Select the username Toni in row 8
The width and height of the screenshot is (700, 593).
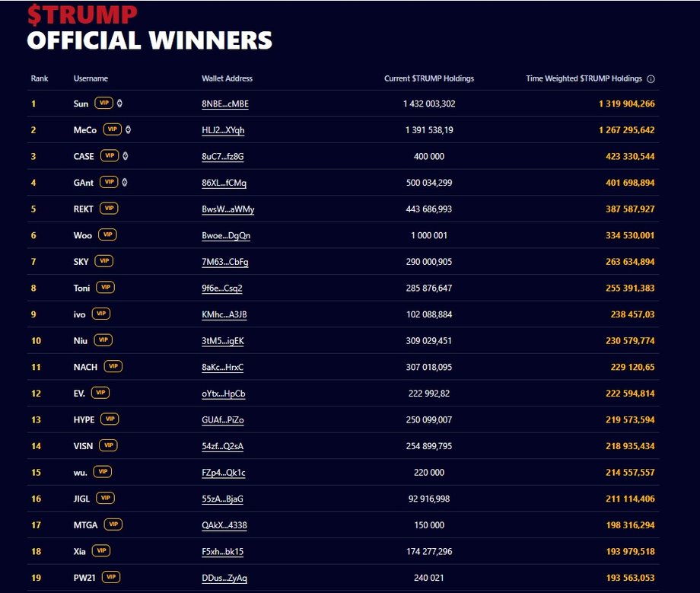point(81,288)
